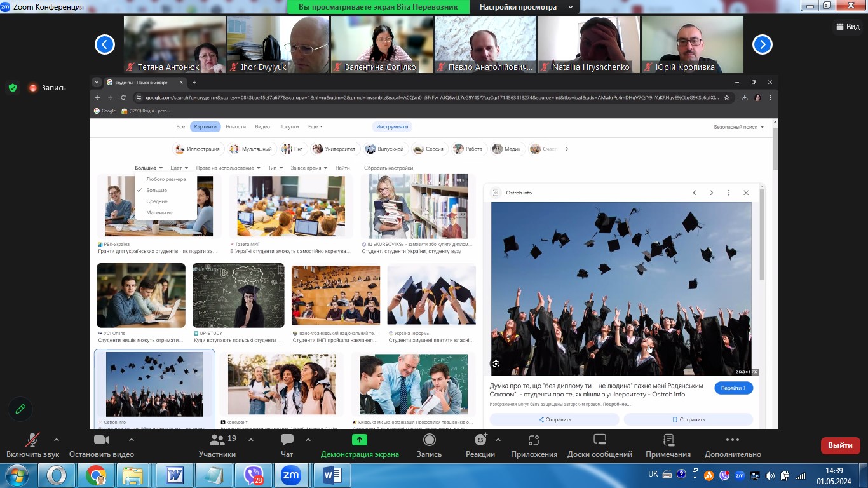Image resolution: width=868 pixels, height=488 pixels.
Task: Click the green shield encryption icon
Action: click(x=13, y=88)
